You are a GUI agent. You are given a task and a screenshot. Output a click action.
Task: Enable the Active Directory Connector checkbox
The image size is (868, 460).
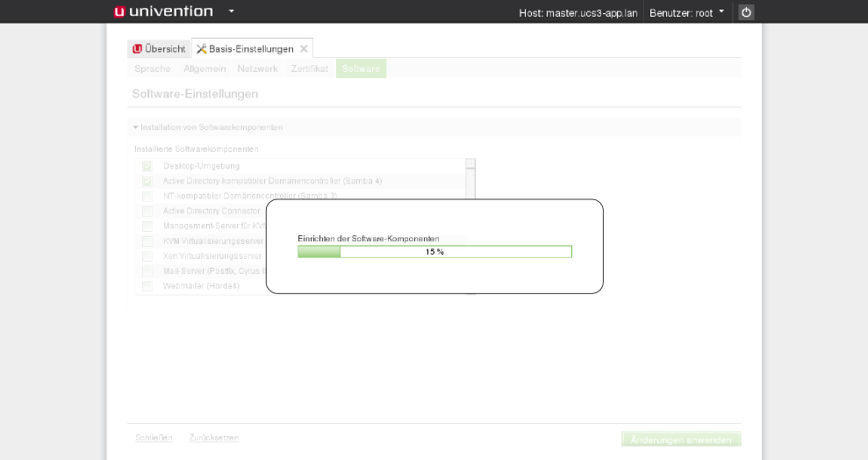[x=147, y=212]
